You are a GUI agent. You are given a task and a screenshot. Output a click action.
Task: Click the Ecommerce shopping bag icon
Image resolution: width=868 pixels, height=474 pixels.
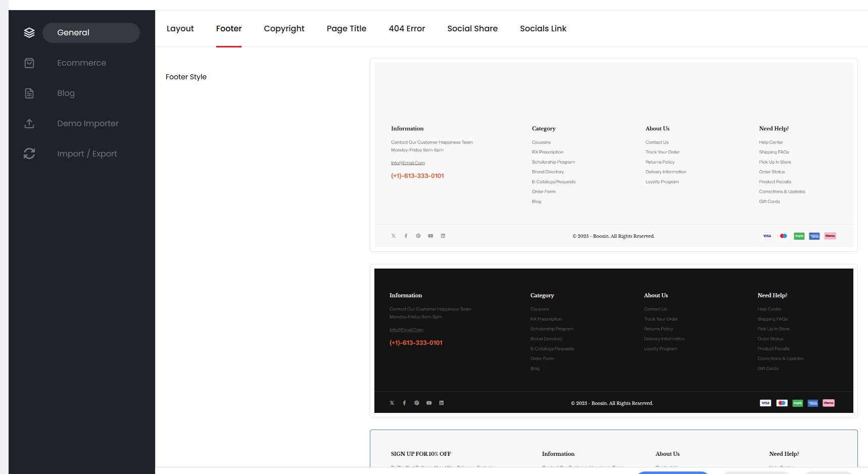(29, 63)
